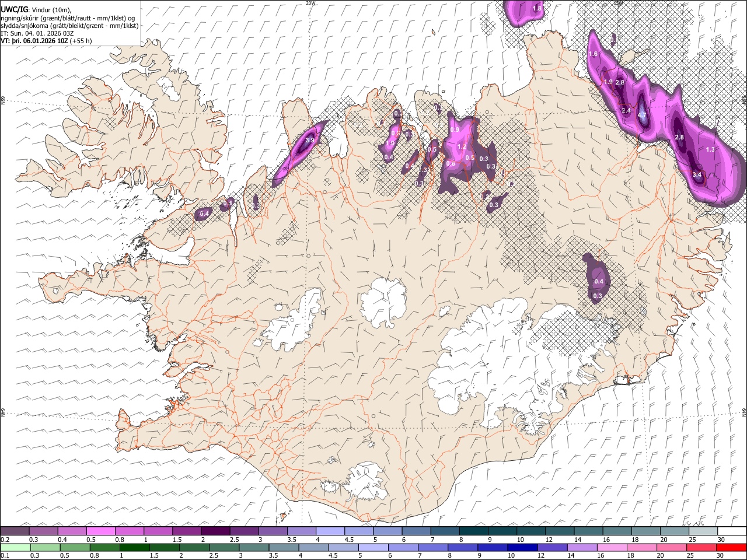
Task: Click the 3.4 precipitation value off the east coast
Action: coord(696,174)
